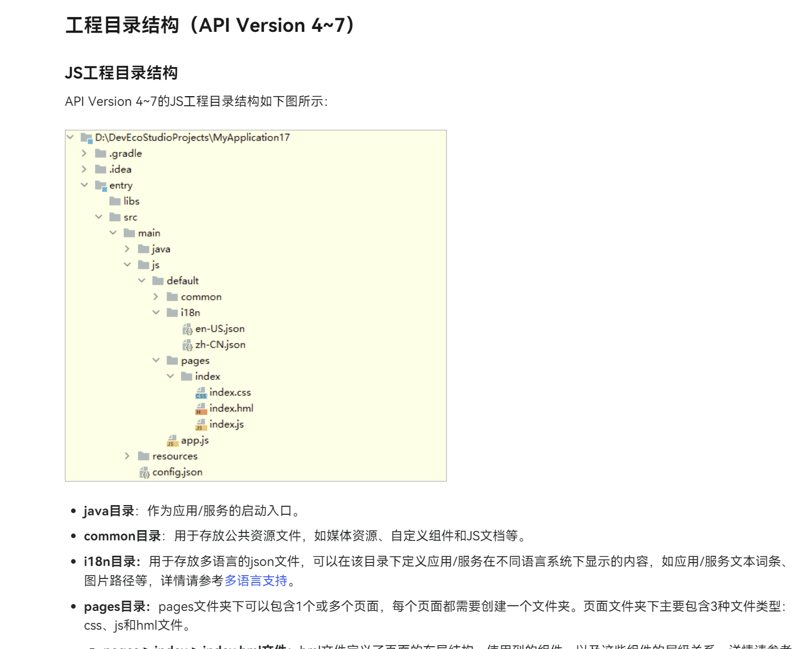Click the common folder icon
This screenshot has width=812, height=649.
click(x=172, y=297)
